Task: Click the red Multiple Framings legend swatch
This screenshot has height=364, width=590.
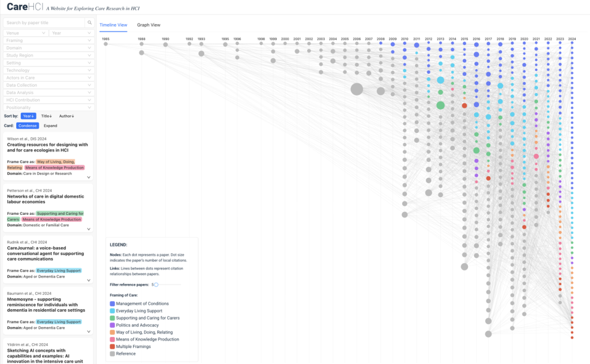Action: [112, 347]
